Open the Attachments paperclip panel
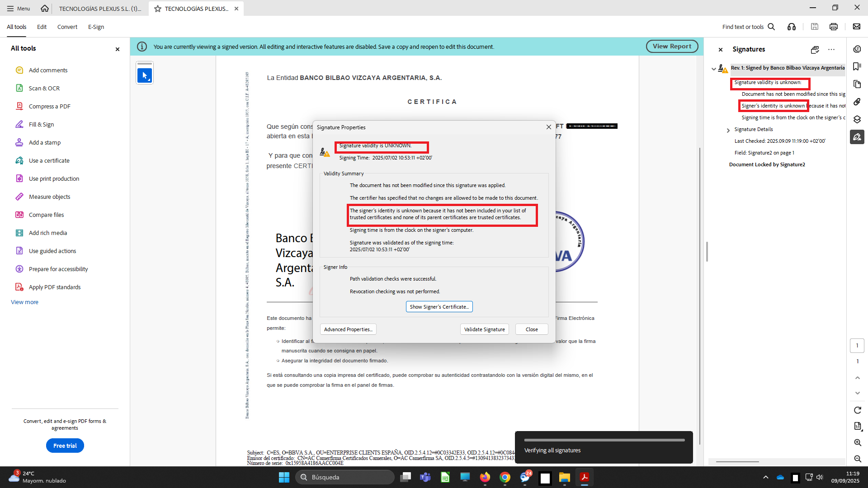 coord(857,102)
